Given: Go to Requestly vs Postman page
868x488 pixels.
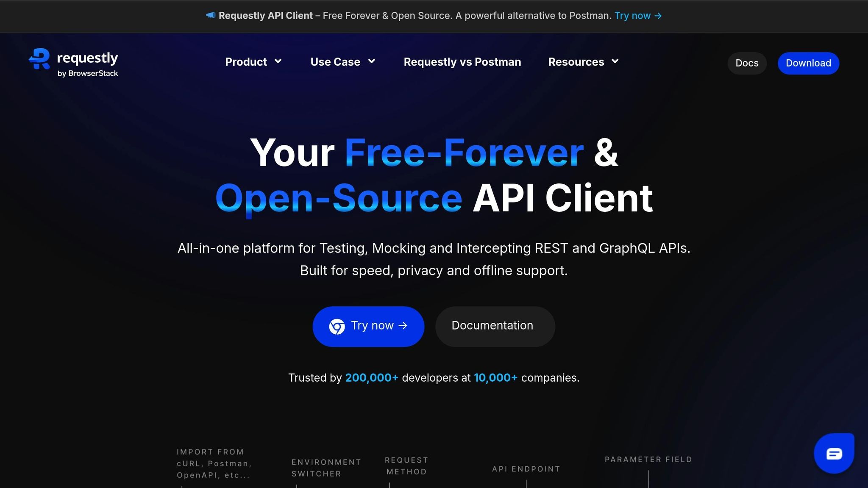Looking at the screenshot, I should 462,62.
